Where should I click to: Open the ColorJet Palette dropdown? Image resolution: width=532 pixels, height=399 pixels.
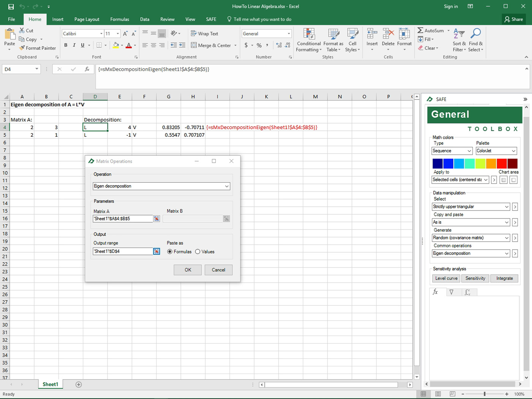496,151
